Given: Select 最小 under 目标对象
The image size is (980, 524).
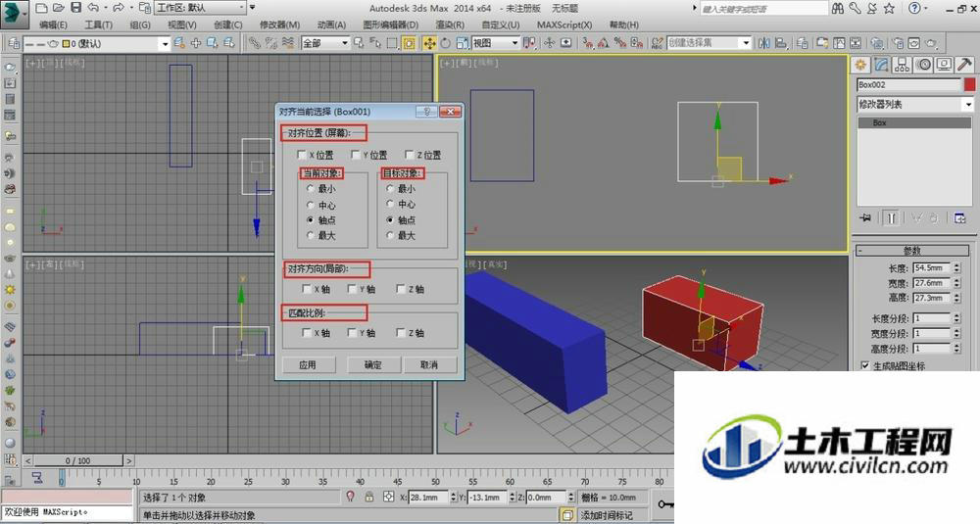Looking at the screenshot, I should click(x=391, y=188).
